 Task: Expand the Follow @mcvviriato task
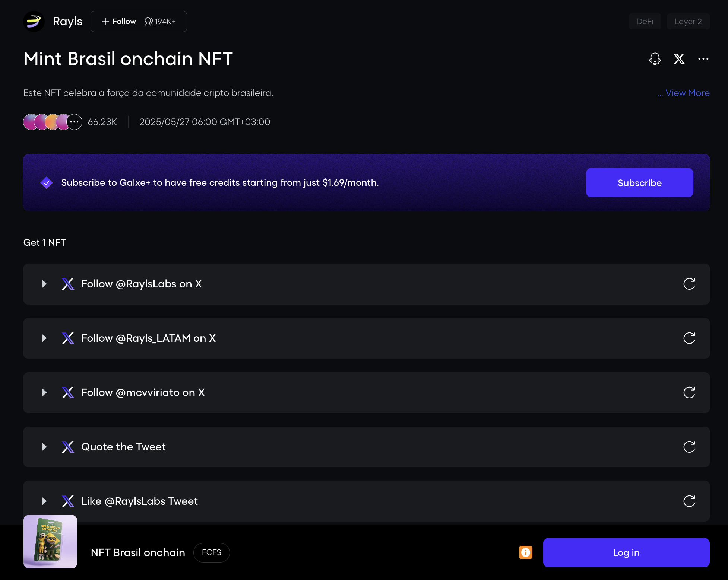[x=44, y=393]
